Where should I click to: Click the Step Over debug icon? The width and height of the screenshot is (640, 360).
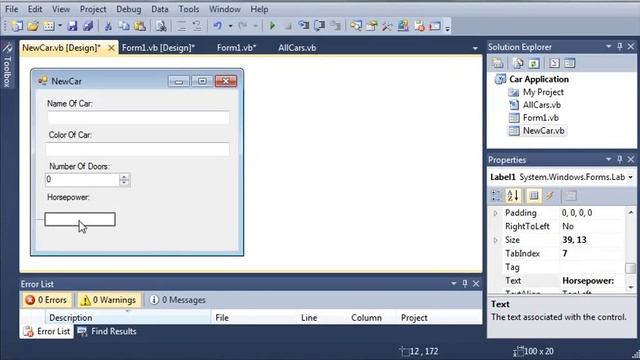click(319, 26)
